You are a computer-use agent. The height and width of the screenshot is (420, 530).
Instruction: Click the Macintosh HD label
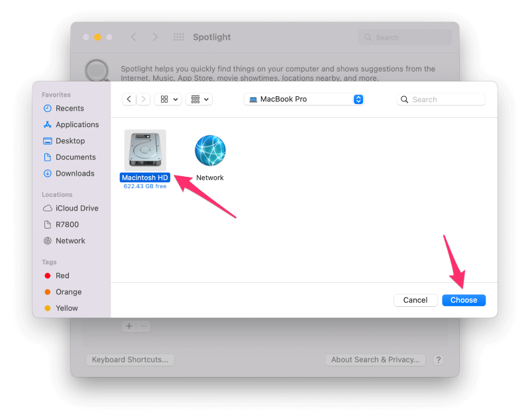coord(144,178)
